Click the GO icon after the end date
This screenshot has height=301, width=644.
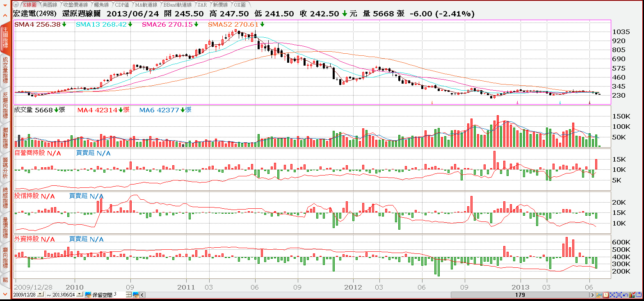pyautogui.click(x=88, y=294)
